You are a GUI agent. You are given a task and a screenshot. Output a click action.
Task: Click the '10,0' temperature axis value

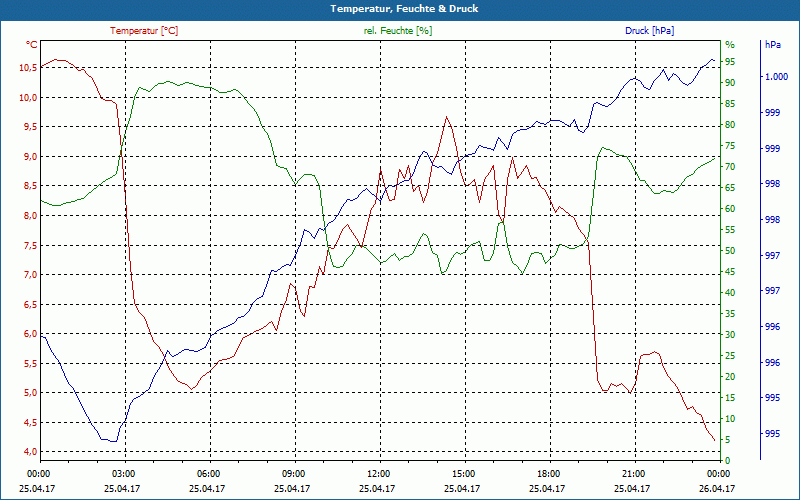[x=29, y=97]
